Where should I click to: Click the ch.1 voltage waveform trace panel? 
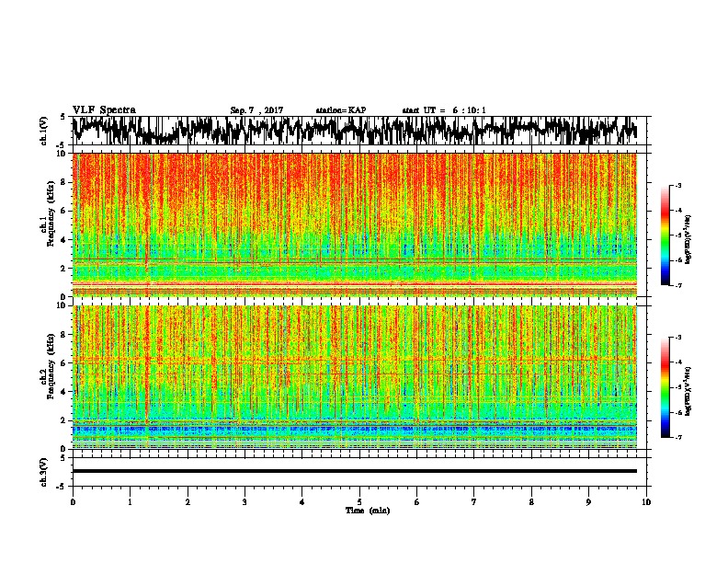click(358, 131)
